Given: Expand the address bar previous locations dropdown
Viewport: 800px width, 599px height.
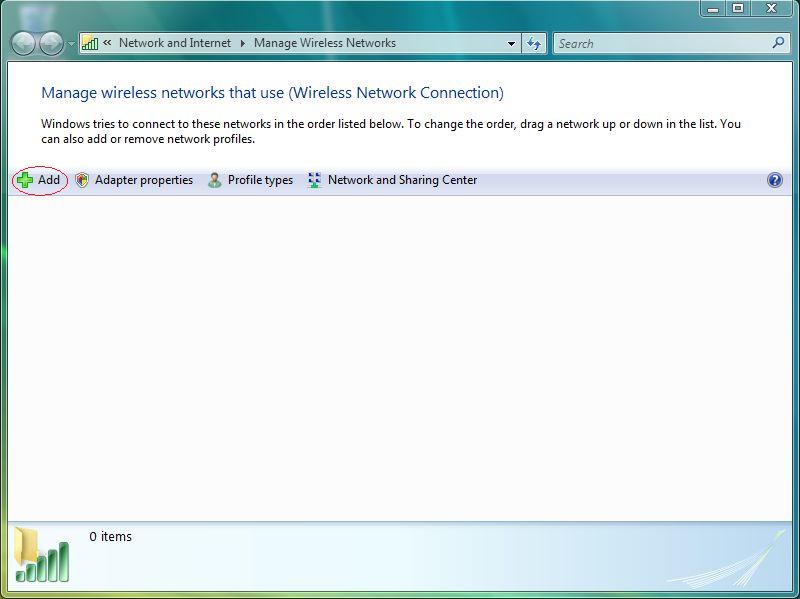Looking at the screenshot, I should coord(511,43).
